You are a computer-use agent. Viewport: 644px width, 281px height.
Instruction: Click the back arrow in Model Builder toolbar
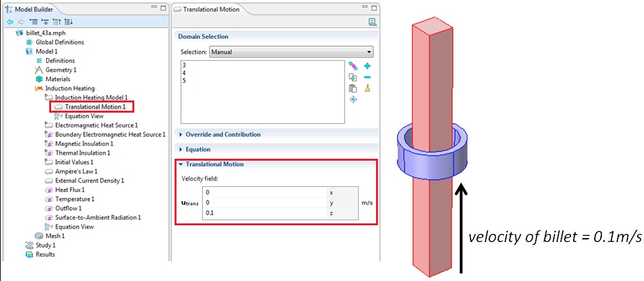pos(10,21)
